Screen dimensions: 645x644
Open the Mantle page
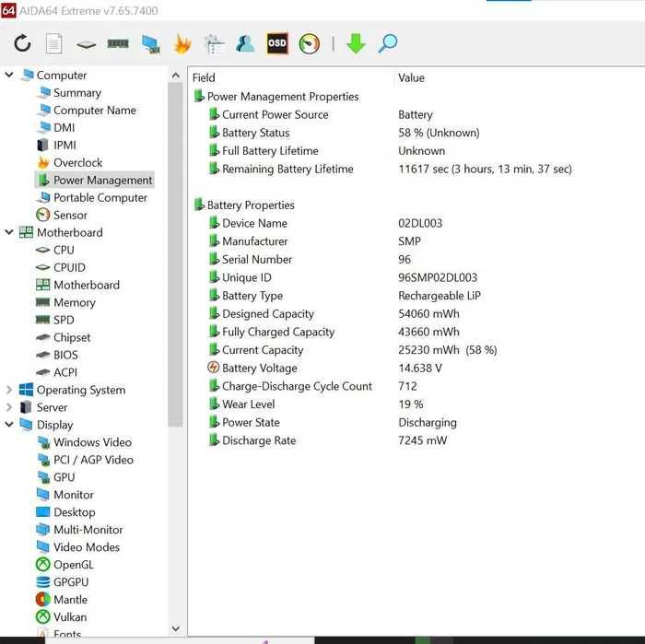(70, 600)
